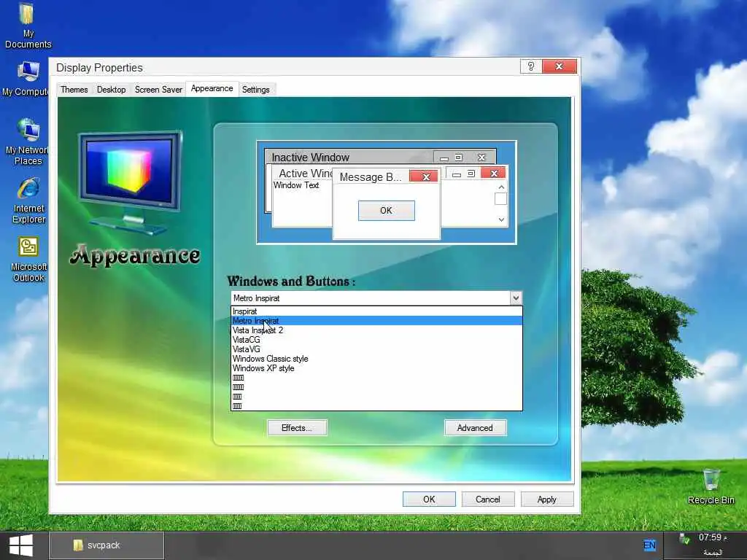
Task: Click OK in Display Properties
Action: pyautogui.click(x=429, y=499)
